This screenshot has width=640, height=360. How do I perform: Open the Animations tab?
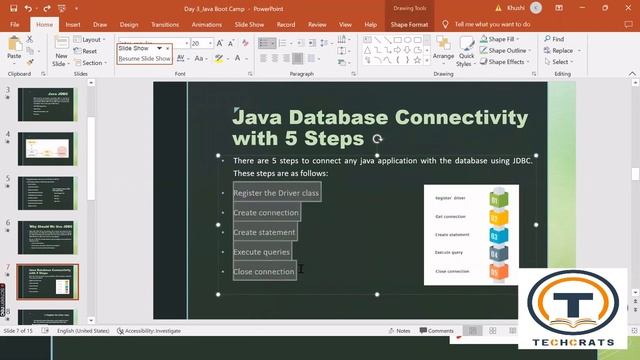(207, 24)
